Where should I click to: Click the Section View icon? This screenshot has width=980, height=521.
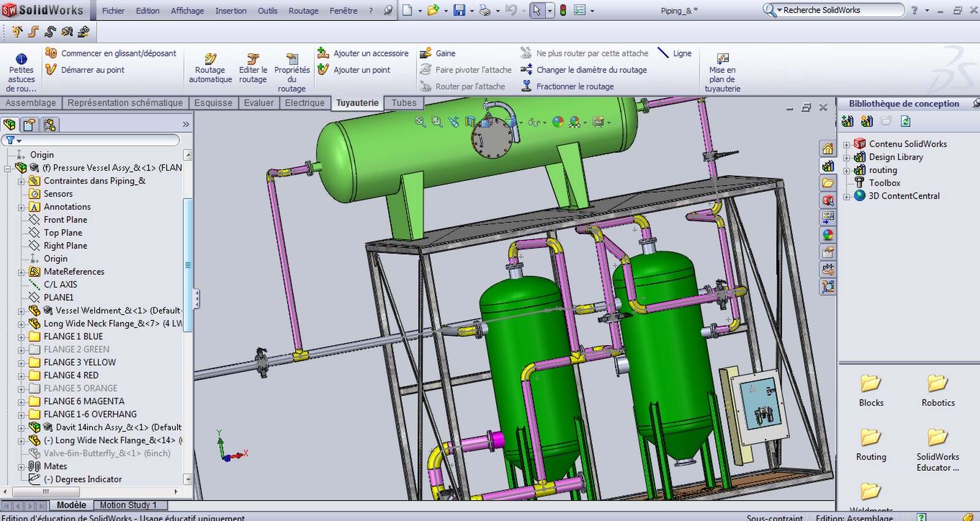tap(470, 122)
